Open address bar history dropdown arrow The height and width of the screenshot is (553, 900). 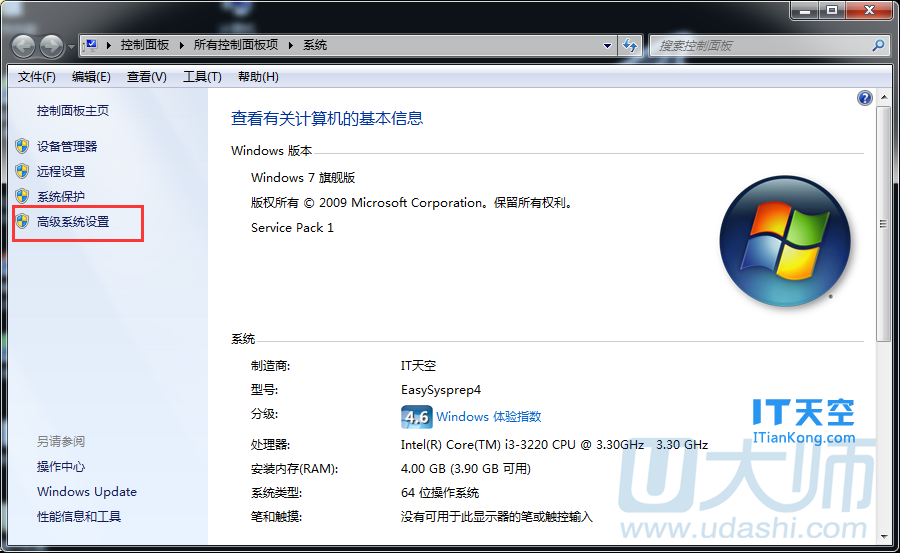(607, 46)
